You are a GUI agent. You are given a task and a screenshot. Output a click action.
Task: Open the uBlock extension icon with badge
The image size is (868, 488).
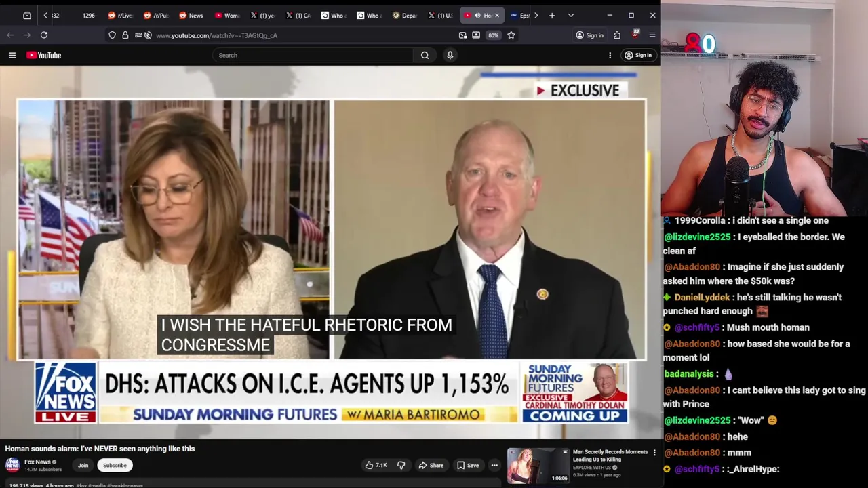click(635, 34)
